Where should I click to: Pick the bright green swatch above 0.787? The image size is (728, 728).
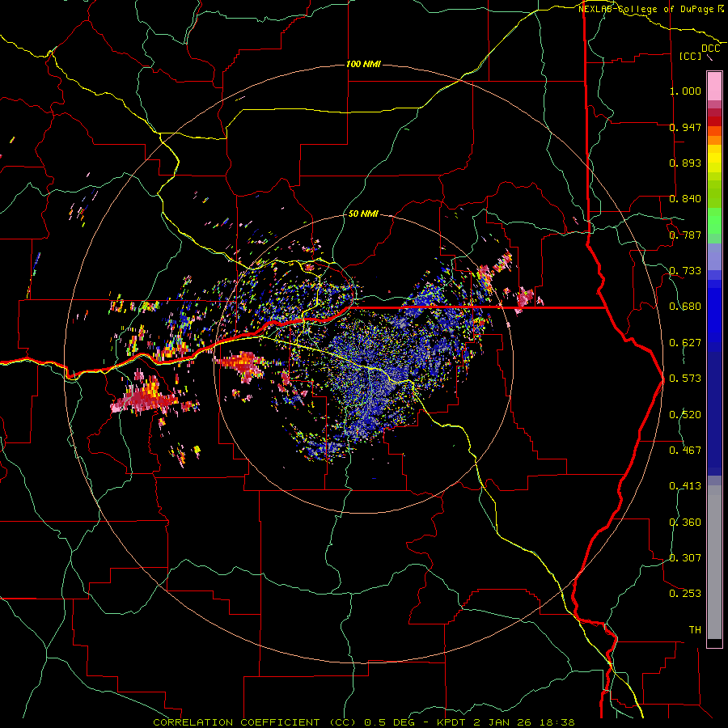[x=714, y=219]
